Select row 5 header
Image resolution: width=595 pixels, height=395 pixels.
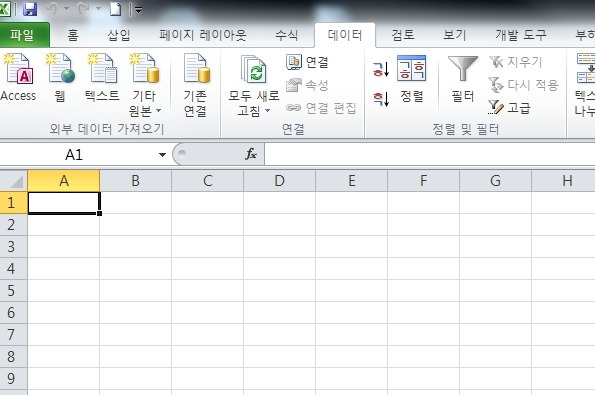[14, 291]
